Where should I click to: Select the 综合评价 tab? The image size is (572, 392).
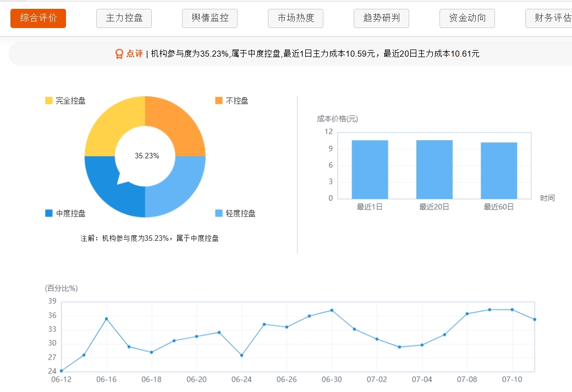[x=38, y=18]
